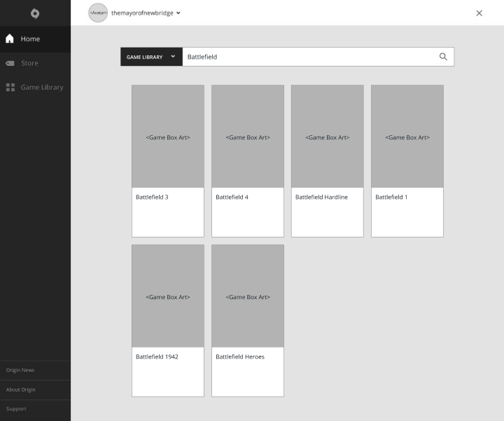Close the search view with X
Image resolution: width=504 pixels, height=421 pixels.
[479, 13]
